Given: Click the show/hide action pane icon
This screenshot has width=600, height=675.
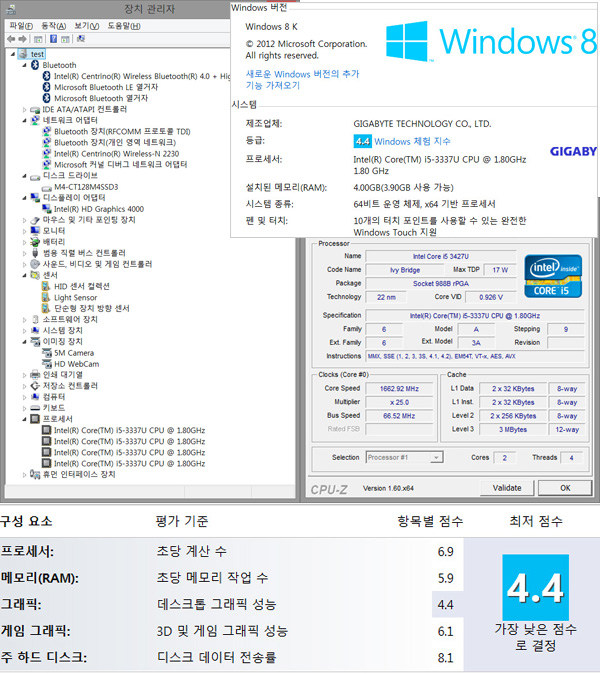Looking at the screenshot, I should 65,39.
